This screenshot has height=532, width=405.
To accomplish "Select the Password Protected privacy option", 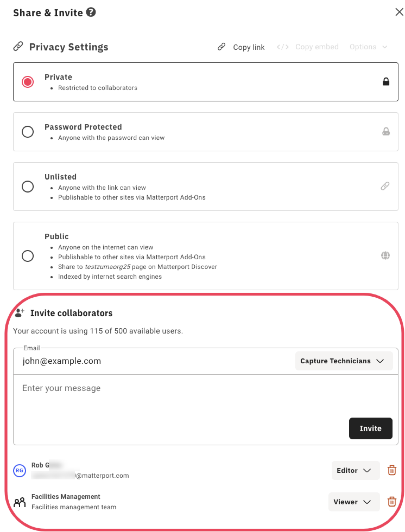I will pos(27,132).
